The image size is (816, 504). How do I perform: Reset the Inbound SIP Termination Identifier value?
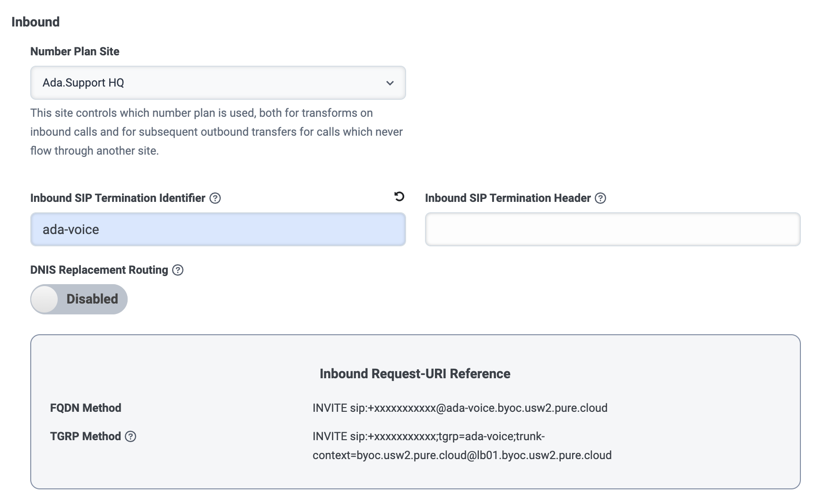(x=399, y=197)
